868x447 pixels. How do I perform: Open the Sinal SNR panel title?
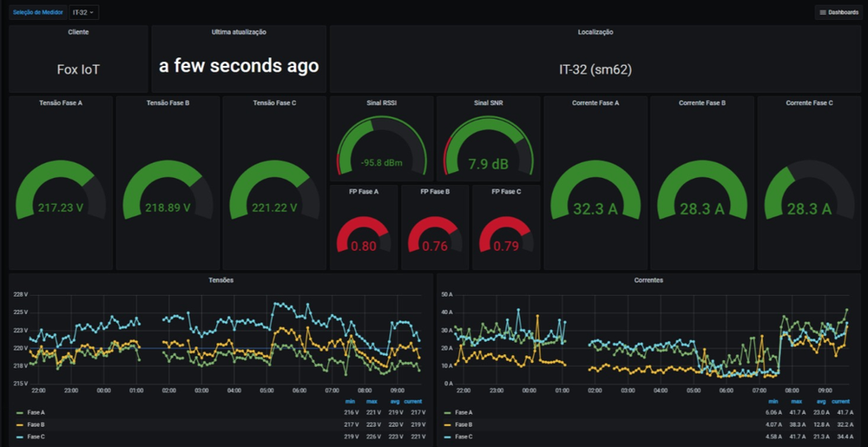click(x=488, y=102)
